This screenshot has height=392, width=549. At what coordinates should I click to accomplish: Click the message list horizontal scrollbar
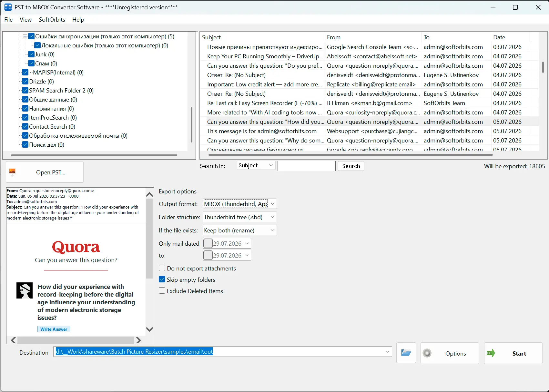click(x=351, y=155)
